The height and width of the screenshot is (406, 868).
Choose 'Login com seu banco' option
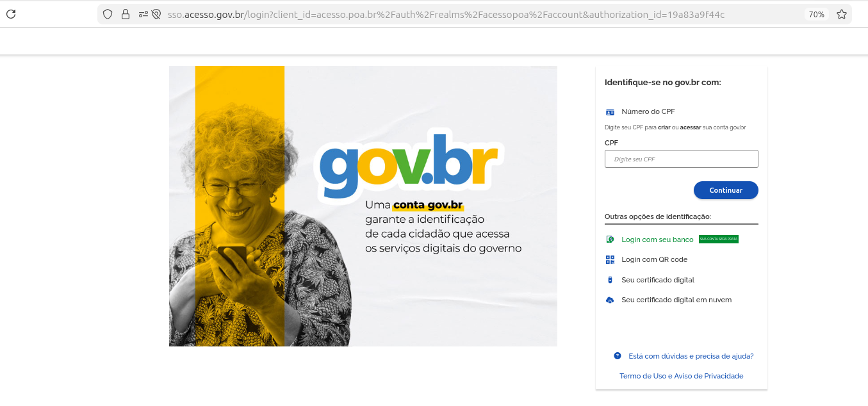(x=657, y=240)
